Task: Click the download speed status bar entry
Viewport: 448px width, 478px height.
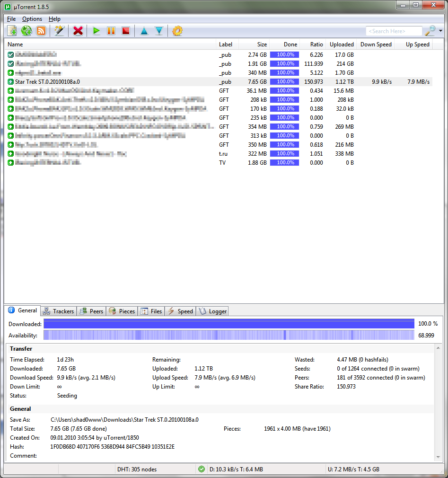Action: [x=236, y=469]
